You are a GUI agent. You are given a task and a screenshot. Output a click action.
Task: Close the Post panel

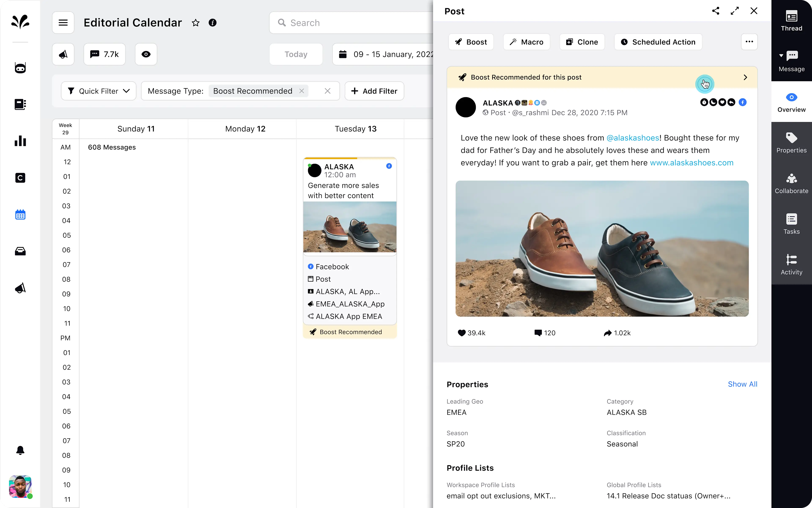click(x=754, y=11)
